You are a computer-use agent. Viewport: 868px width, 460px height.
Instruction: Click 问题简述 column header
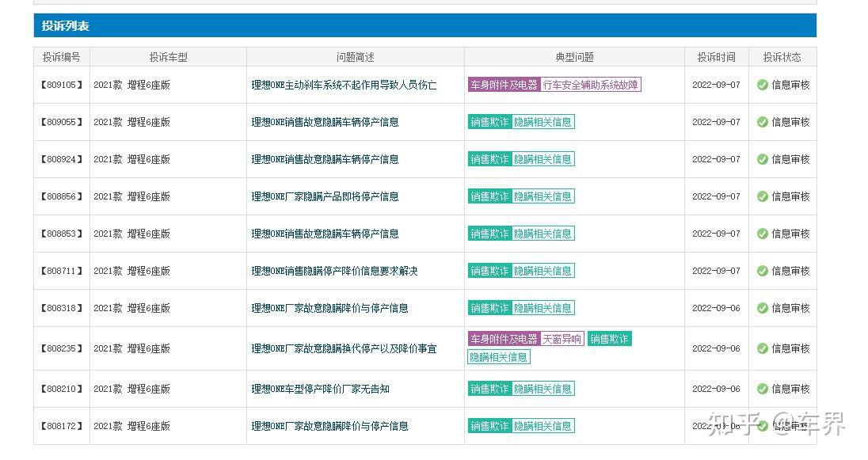[356, 57]
